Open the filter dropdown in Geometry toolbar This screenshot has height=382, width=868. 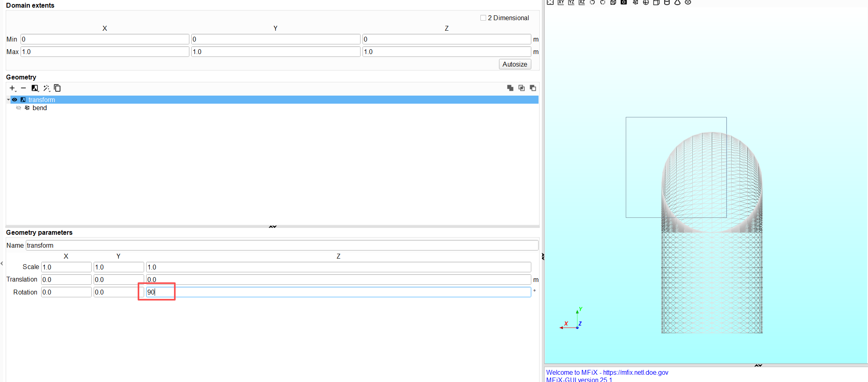pos(35,88)
